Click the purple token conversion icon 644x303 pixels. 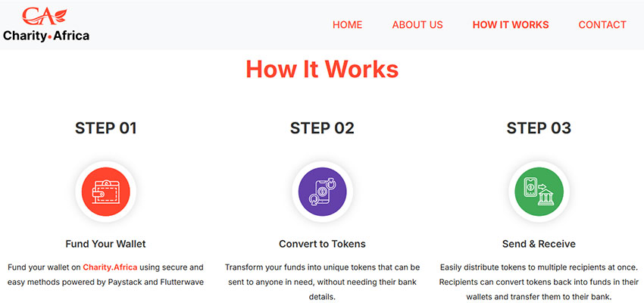(x=323, y=192)
